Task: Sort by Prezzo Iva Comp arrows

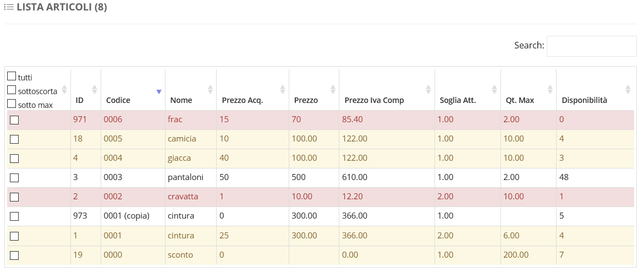Action: pyautogui.click(x=428, y=89)
